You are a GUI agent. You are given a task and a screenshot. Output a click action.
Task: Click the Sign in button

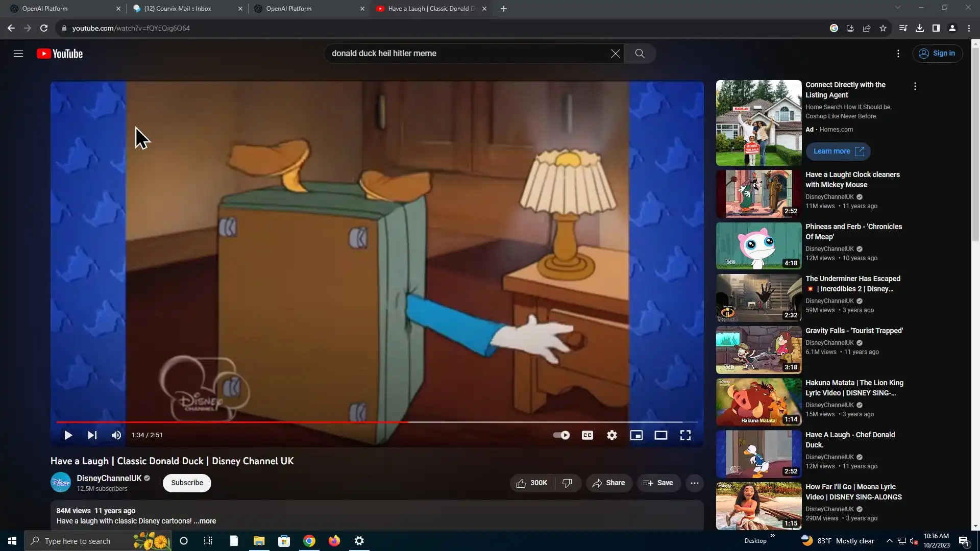[x=938, y=54]
